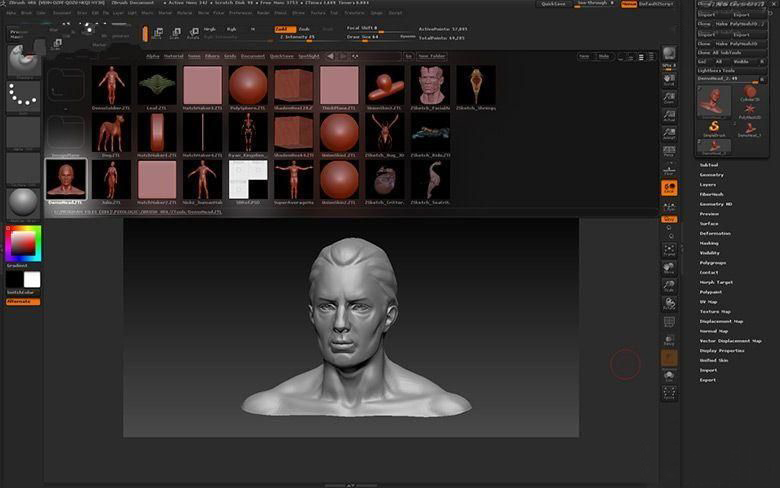
Task: Toggle the orange Edit mode button
Action: (x=145, y=33)
